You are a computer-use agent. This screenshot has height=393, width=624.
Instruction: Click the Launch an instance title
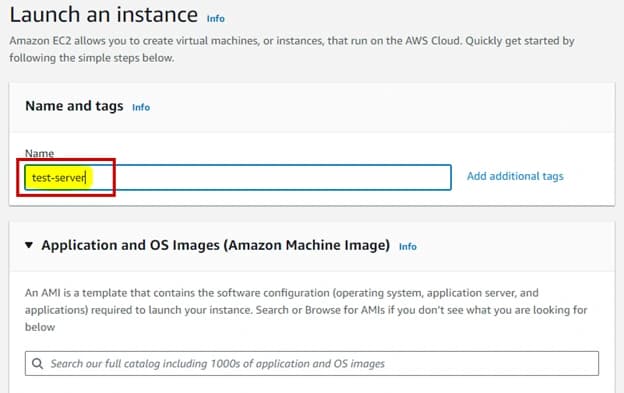coord(103,15)
